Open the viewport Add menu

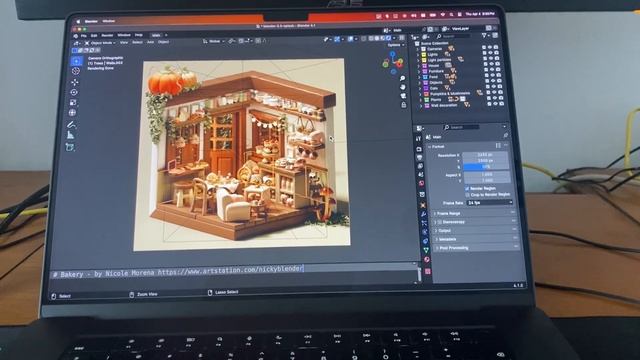coord(150,42)
